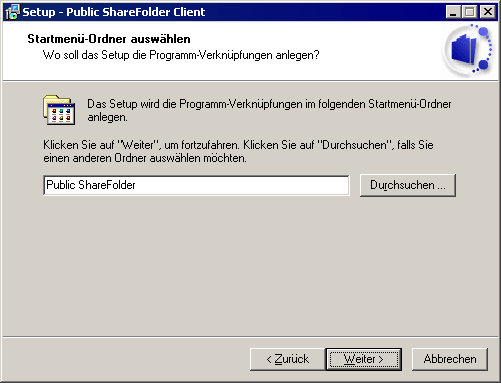
Task: Open the Durchsuchen folder browser
Action: [x=408, y=185]
